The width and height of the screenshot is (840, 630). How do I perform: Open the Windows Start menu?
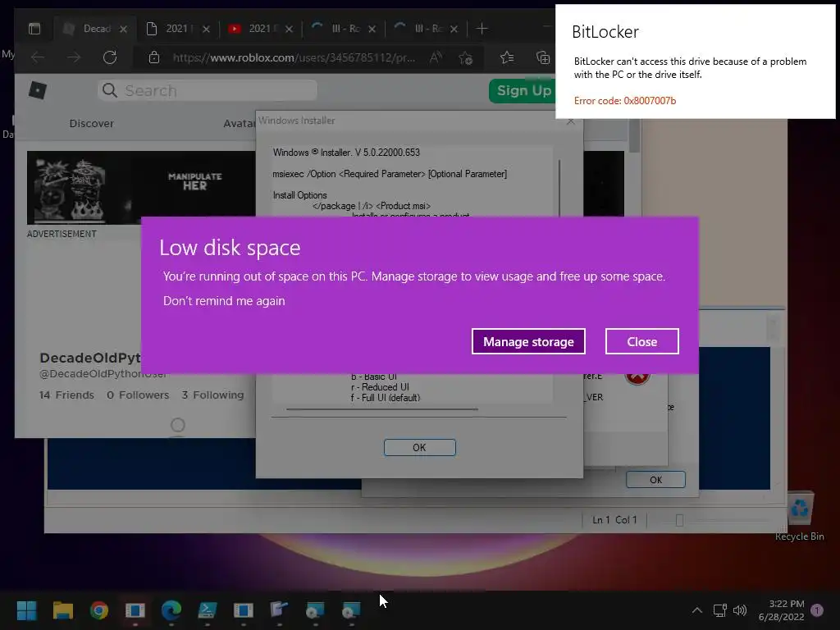(x=26, y=610)
